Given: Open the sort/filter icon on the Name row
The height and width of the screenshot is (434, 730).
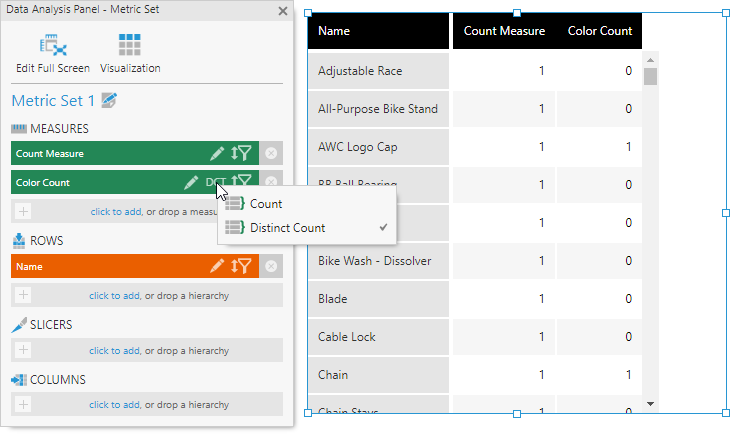Looking at the screenshot, I should (241, 266).
